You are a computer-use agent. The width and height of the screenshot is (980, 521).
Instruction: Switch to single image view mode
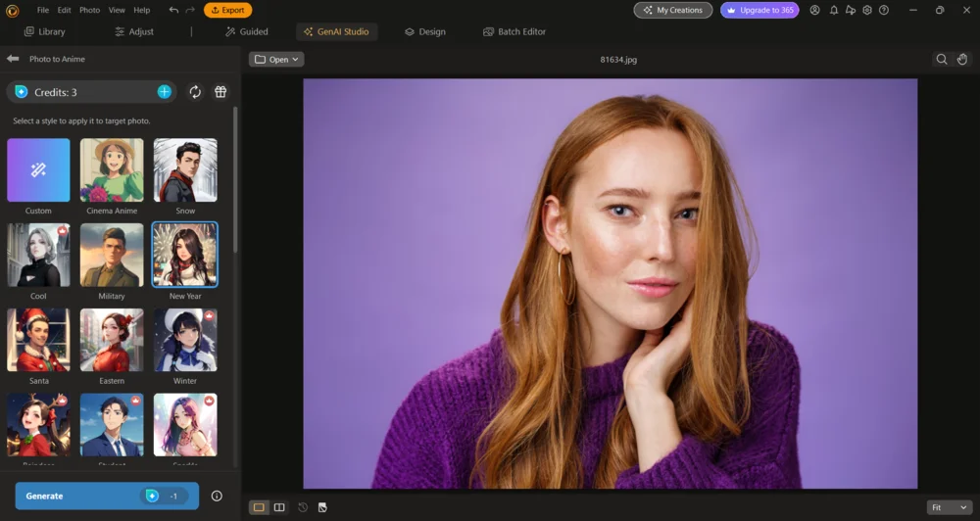pos(259,507)
